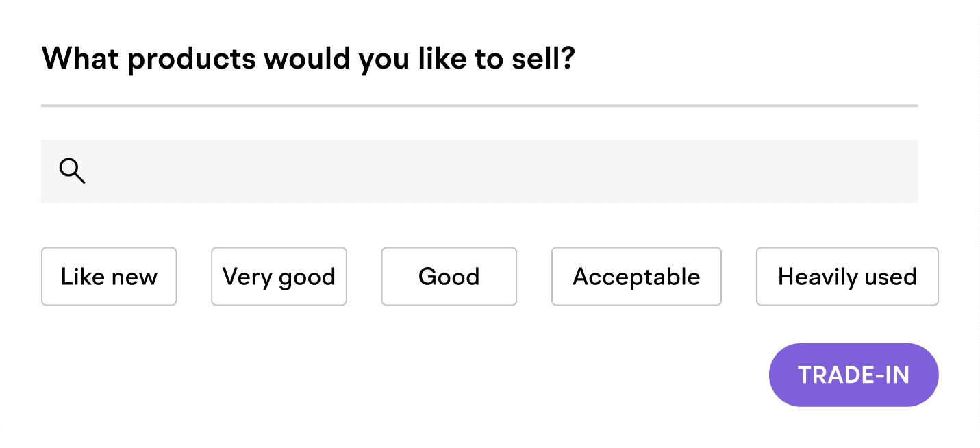
Task: Focus the product search input field
Action: [479, 171]
